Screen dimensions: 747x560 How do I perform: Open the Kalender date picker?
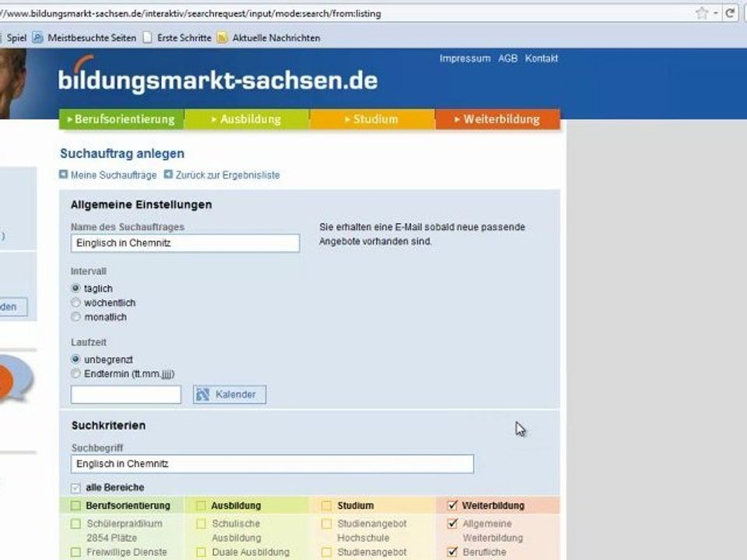click(x=230, y=395)
